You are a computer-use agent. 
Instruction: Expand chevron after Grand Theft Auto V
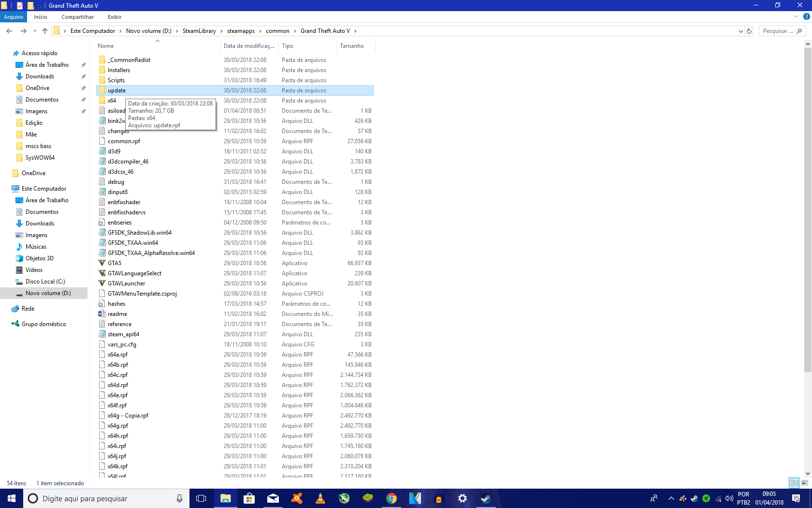355,31
